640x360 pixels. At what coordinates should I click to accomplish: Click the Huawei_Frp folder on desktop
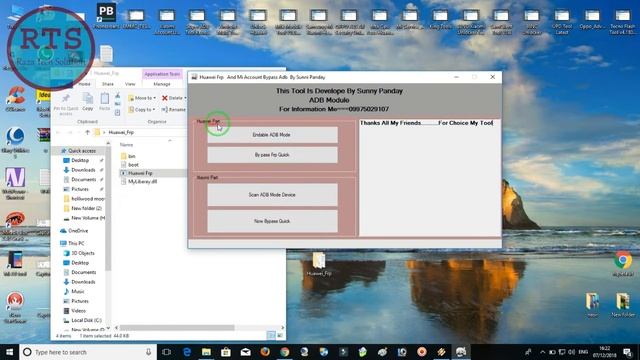pyautogui.click(x=319, y=264)
